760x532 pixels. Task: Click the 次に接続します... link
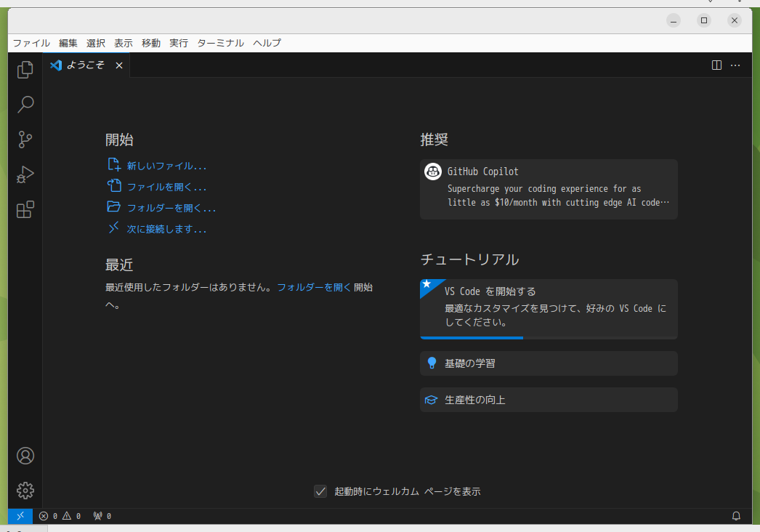click(x=166, y=229)
